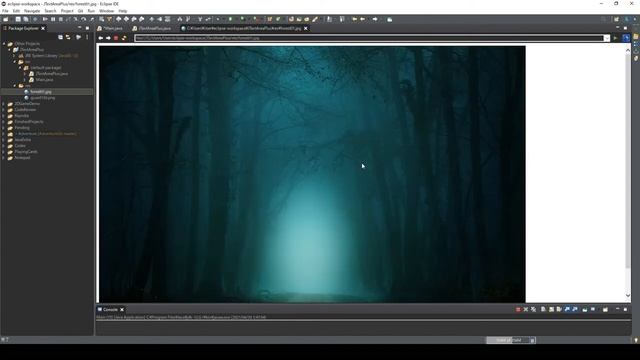The width and height of the screenshot is (640, 360).
Task: Launch Debug with the bug icon
Action: pyautogui.click(x=230, y=19)
